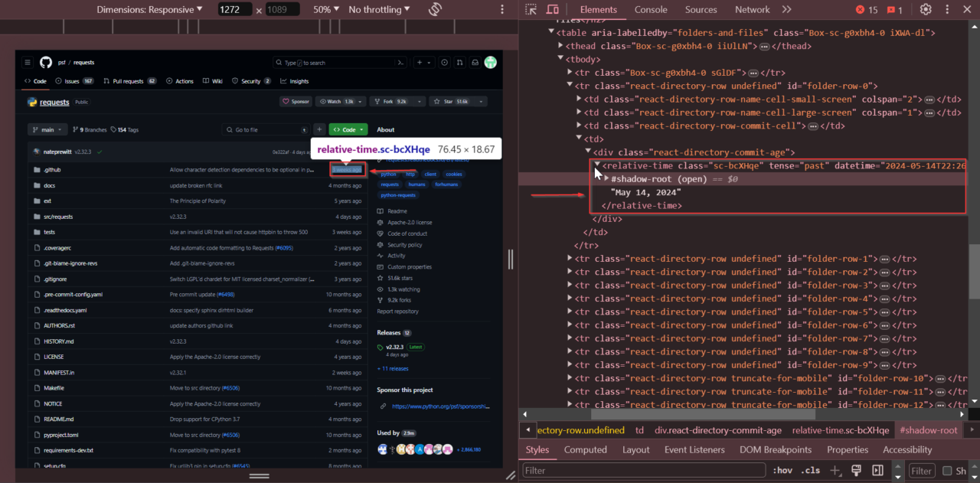This screenshot has height=483, width=980.
Task: Open the 9 Branches link
Action: tap(89, 130)
